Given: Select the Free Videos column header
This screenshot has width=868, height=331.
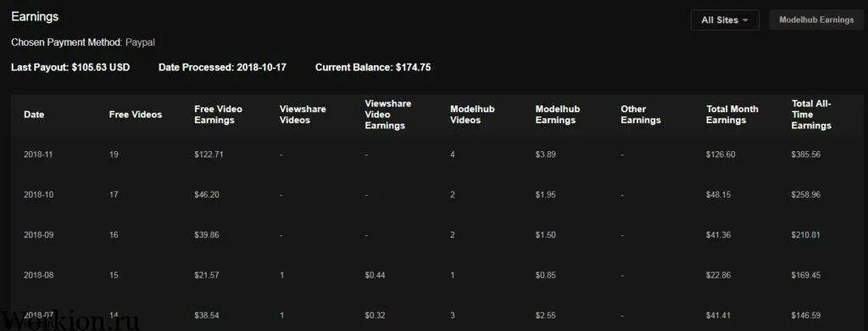Looking at the screenshot, I should (136, 115).
